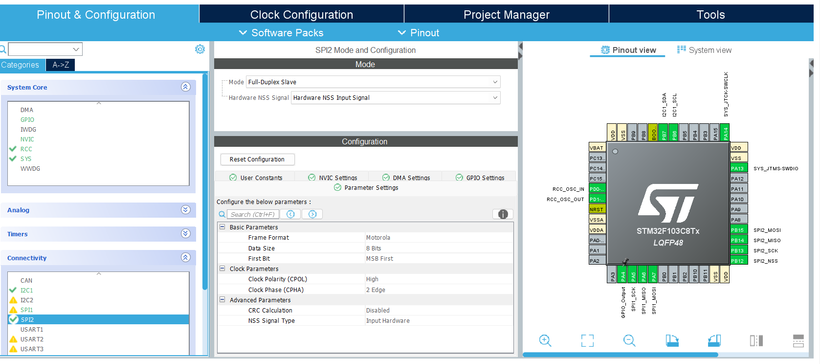Click the information icon in parameter settings
Viewport: 820px width, 364px height.
click(503, 214)
